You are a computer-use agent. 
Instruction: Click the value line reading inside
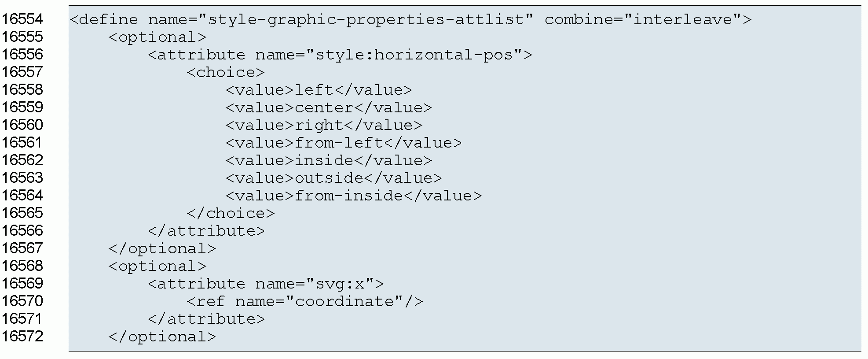329,161
